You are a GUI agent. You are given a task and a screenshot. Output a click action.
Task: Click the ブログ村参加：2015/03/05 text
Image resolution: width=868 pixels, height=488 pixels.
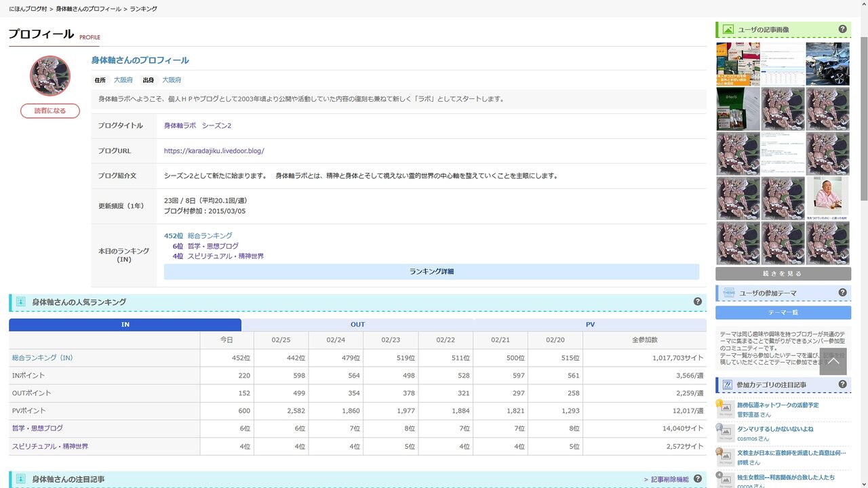coord(205,211)
